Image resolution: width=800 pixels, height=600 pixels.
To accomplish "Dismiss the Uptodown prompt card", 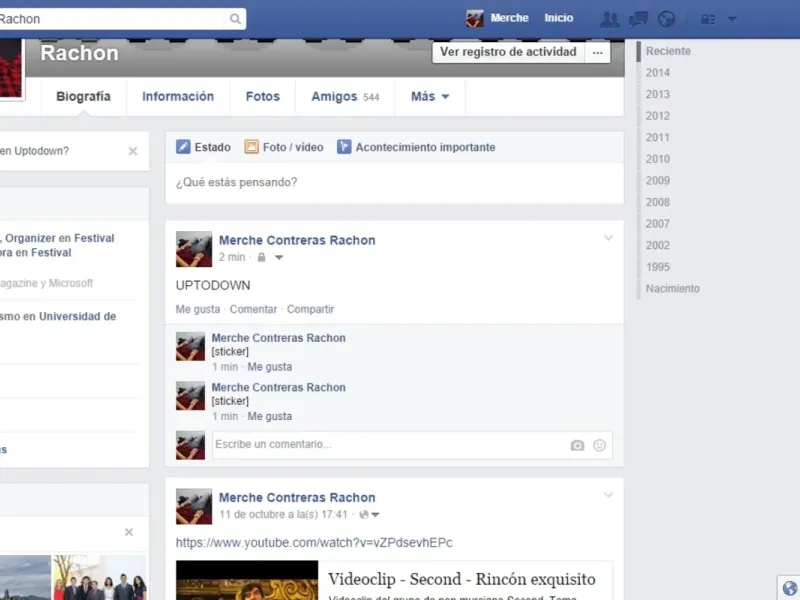I will coord(133,151).
